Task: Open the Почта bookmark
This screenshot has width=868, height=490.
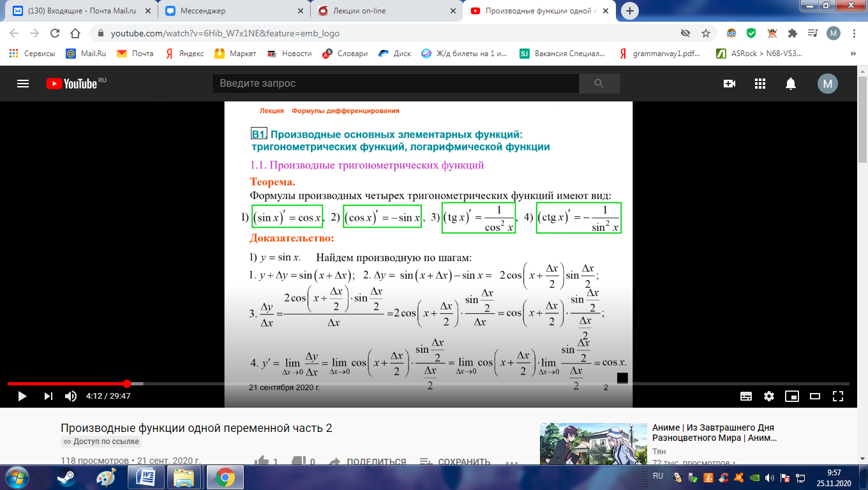Action: (x=135, y=54)
